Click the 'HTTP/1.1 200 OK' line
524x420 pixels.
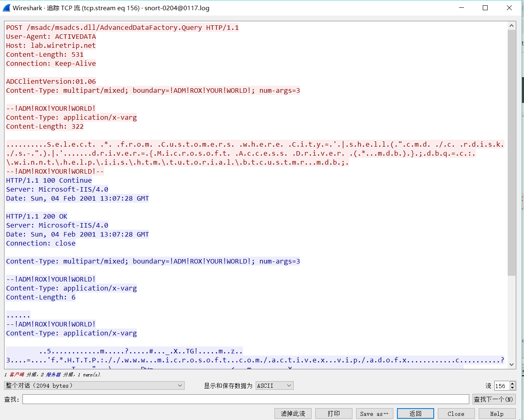(37, 216)
